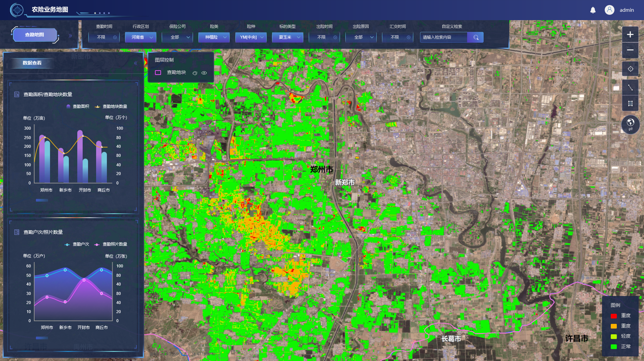
Task: Select the distance measurement line tool
Action: (x=630, y=87)
